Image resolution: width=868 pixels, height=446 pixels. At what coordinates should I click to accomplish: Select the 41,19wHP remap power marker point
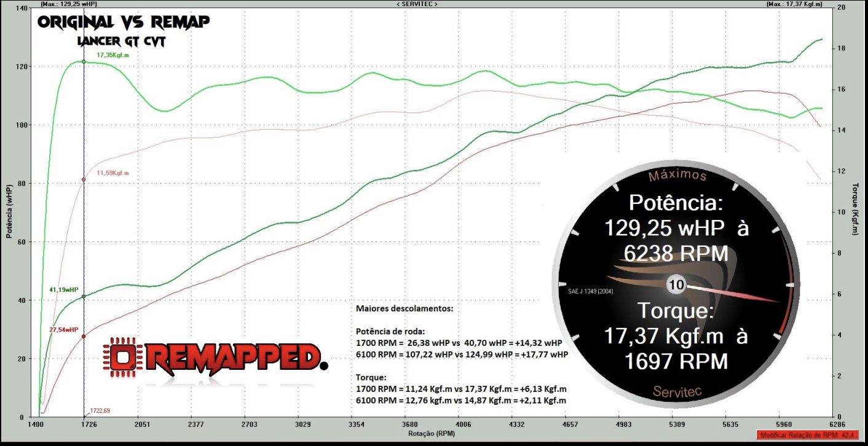click(84, 297)
